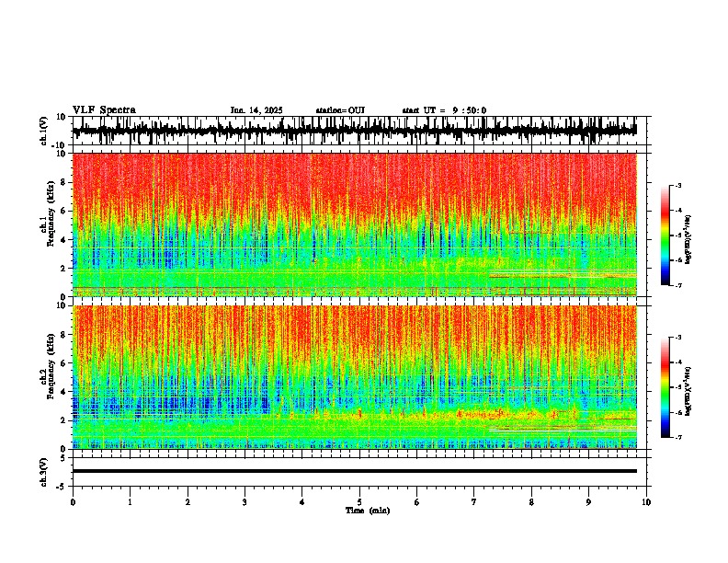
Task: Click the 5 tick on ch.3 voltage axis
Action: 63,458
